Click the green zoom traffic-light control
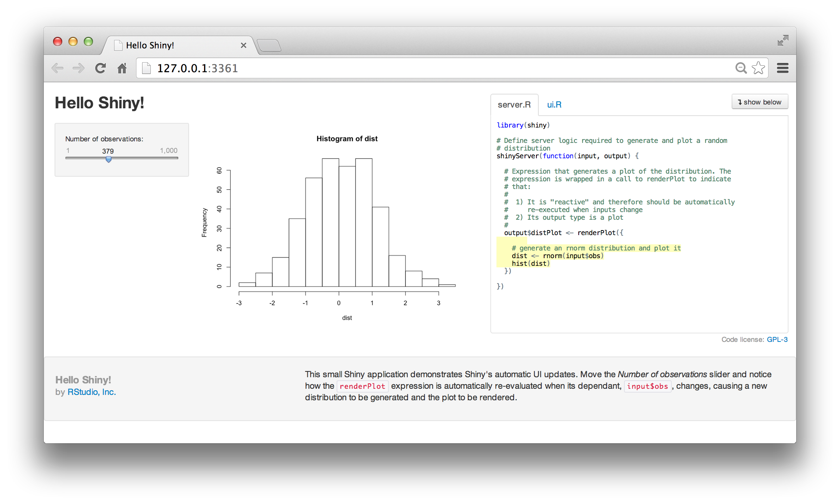 point(89,42)
